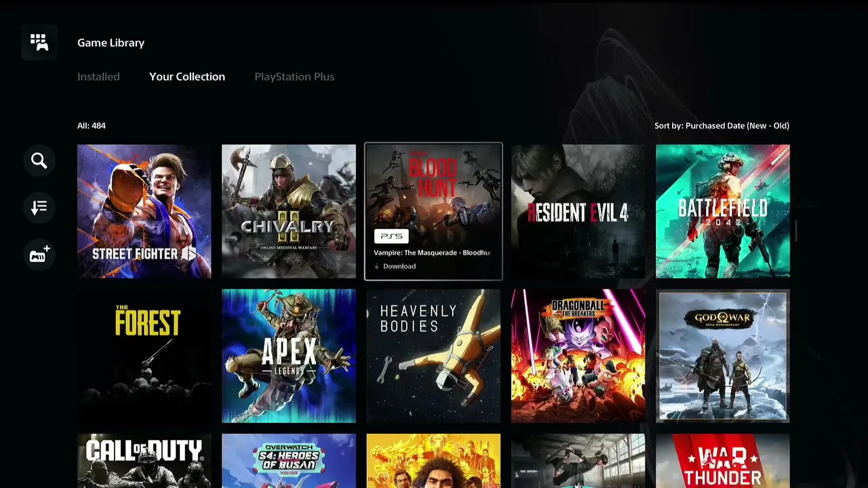Open the Overwatch Heroes of Busan tile

point(289,461)
